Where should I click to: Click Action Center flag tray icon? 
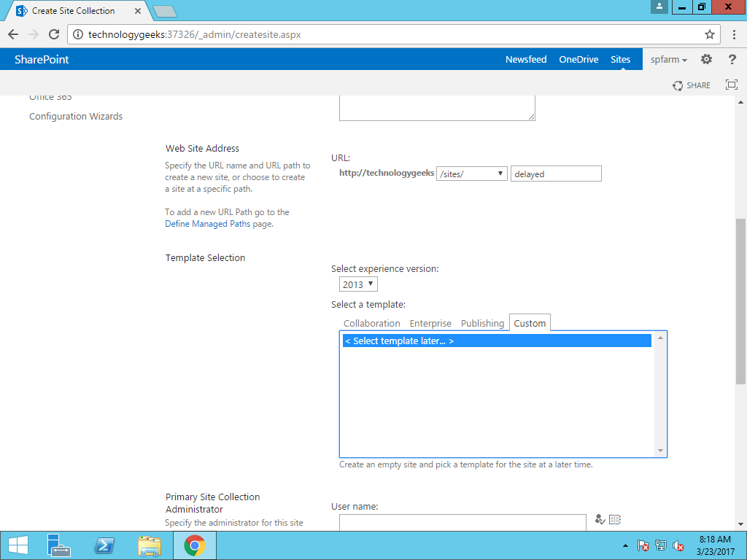(643, 545)
